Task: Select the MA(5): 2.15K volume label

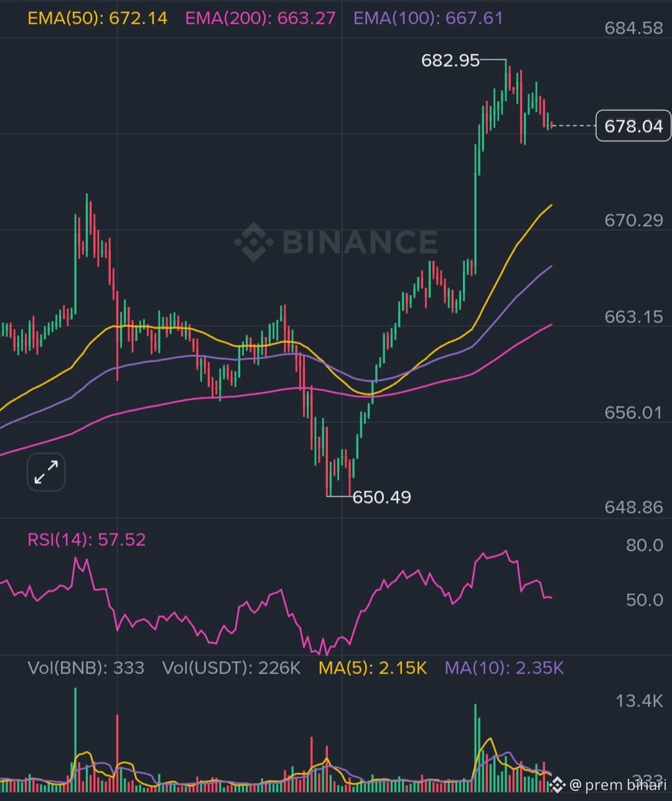Action: (x=373, y=668)
